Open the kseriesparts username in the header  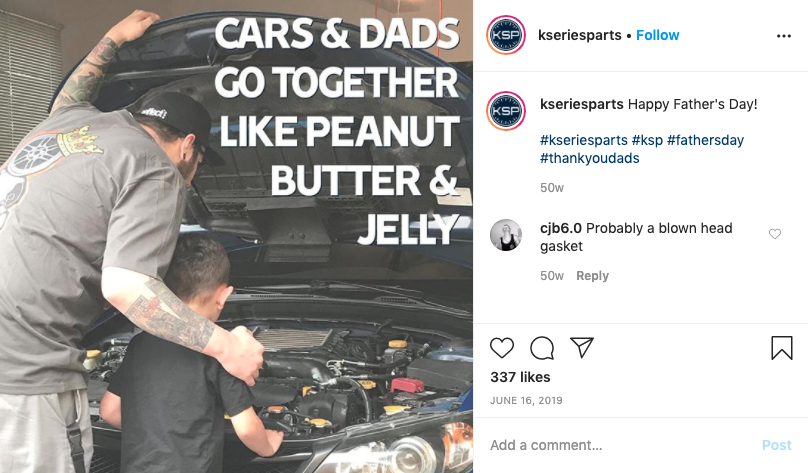coord(580,35)
